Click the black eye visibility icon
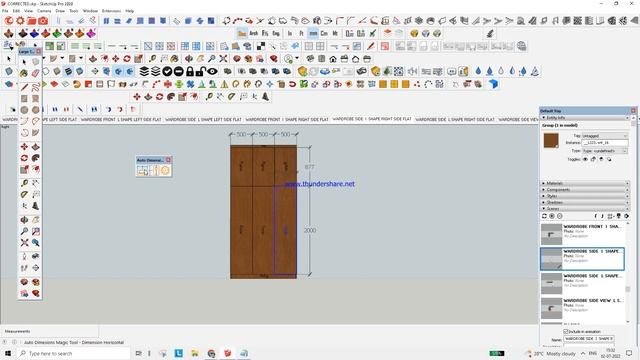The height and width of the screenshot is (360, 640). coord(212,71)
